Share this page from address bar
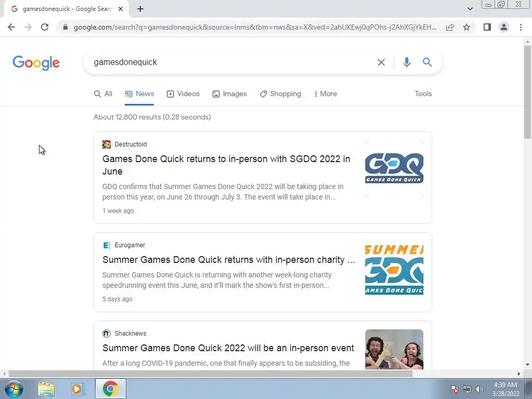532x399 pixels. [x=450, y=27]
